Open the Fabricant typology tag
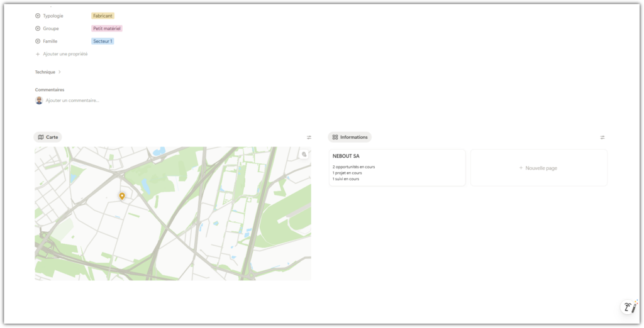The image size is (644, 328). tap(103, 16)
